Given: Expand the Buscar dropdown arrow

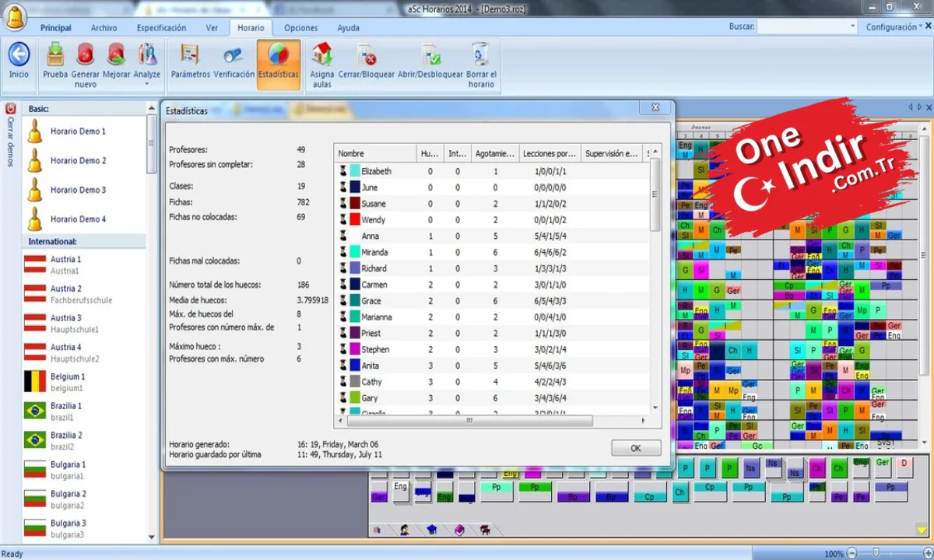Looking at the screenshot, I should point(853,26).
